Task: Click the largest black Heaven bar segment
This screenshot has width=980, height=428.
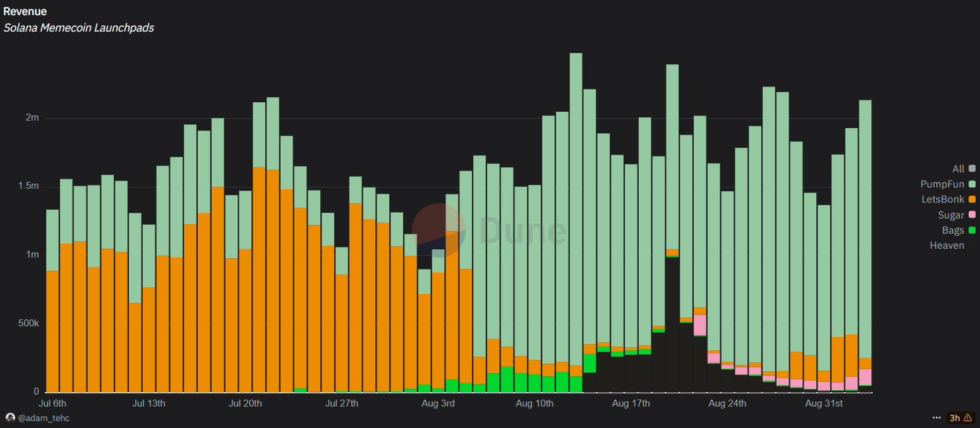Action: [672, 324]
